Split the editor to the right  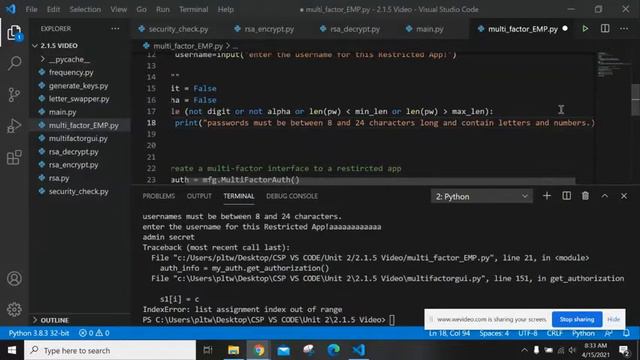tap(605, 29)
